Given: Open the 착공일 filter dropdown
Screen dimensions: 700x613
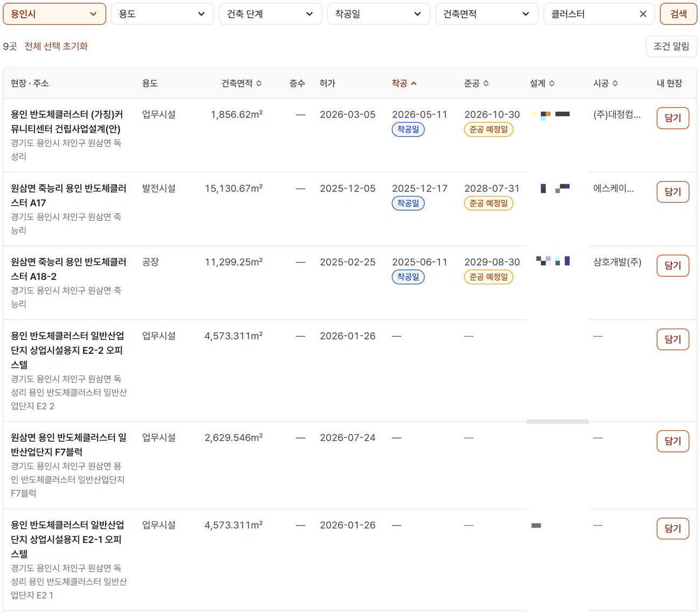Looking at the screenshot, I should [x=379, y=14].
